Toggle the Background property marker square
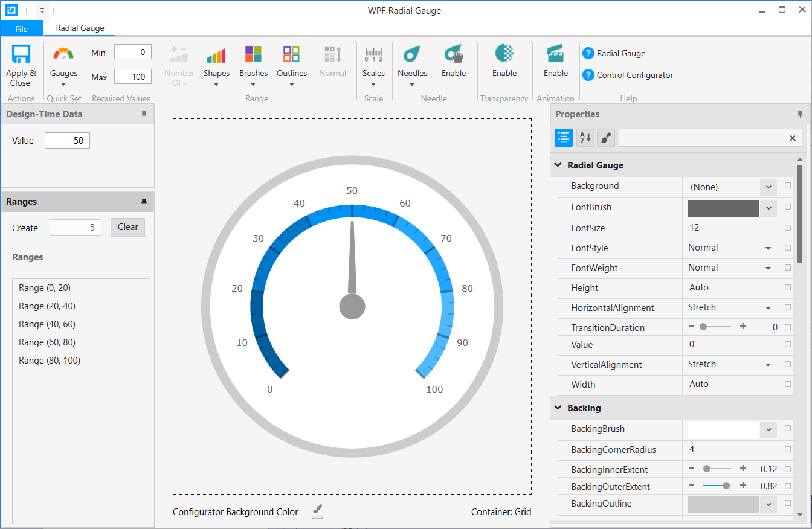The height and width of the screenshot is (529, 812). 788,186
